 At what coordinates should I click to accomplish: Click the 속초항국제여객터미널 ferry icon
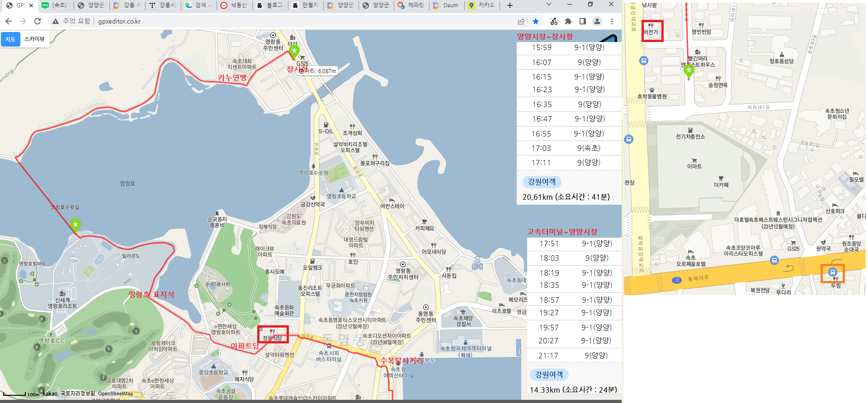(466, 342)
